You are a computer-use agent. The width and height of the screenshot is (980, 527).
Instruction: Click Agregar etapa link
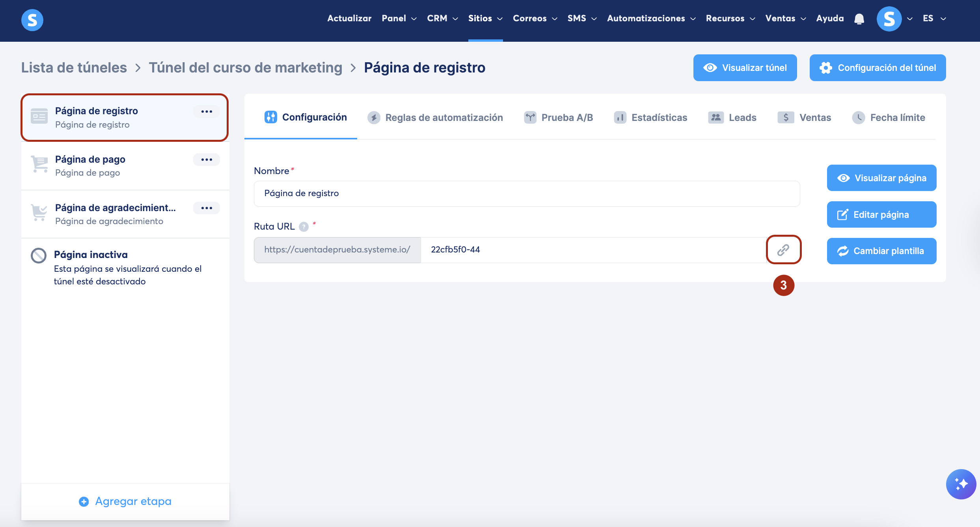point(125,501)
